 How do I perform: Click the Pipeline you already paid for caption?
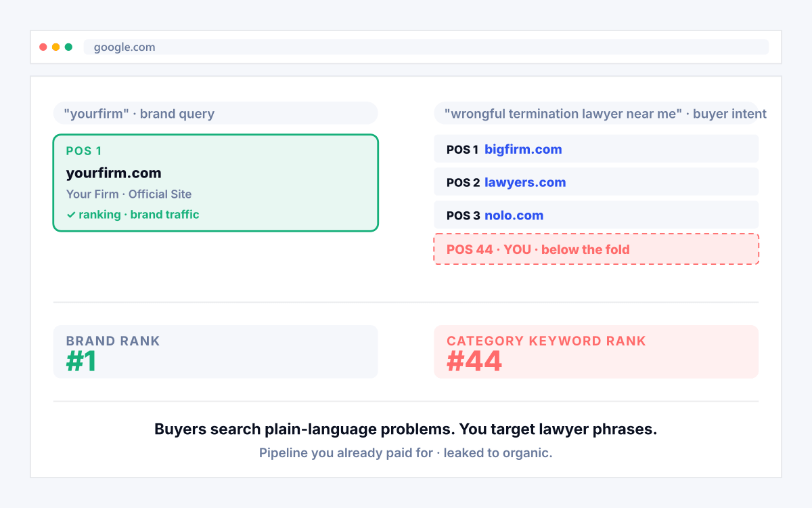pos(406,453)
